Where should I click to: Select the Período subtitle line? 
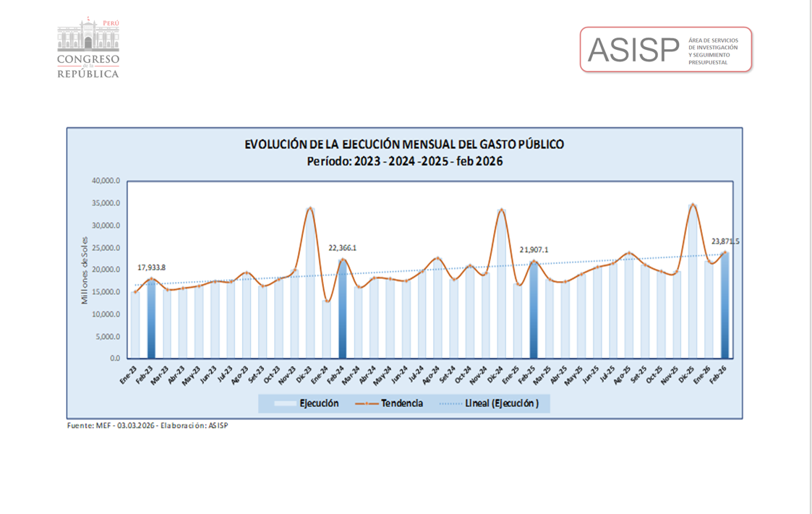[x=404, y=162]
